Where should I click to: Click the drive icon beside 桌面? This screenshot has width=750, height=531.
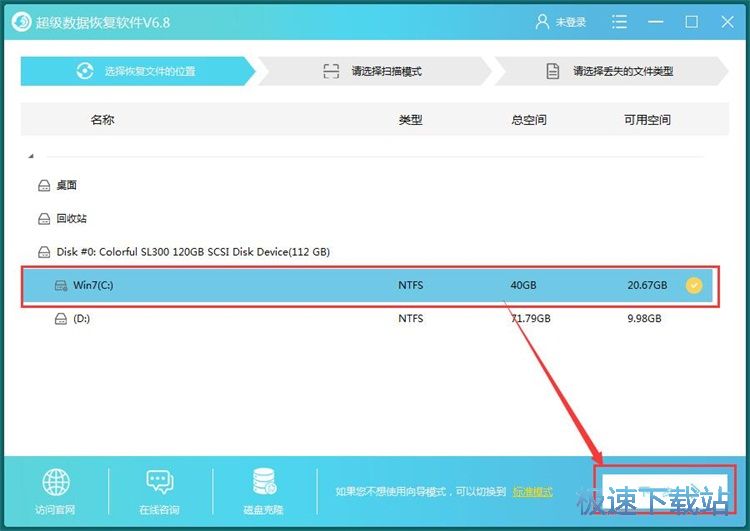pyautogui.click(x=44, y=185)
